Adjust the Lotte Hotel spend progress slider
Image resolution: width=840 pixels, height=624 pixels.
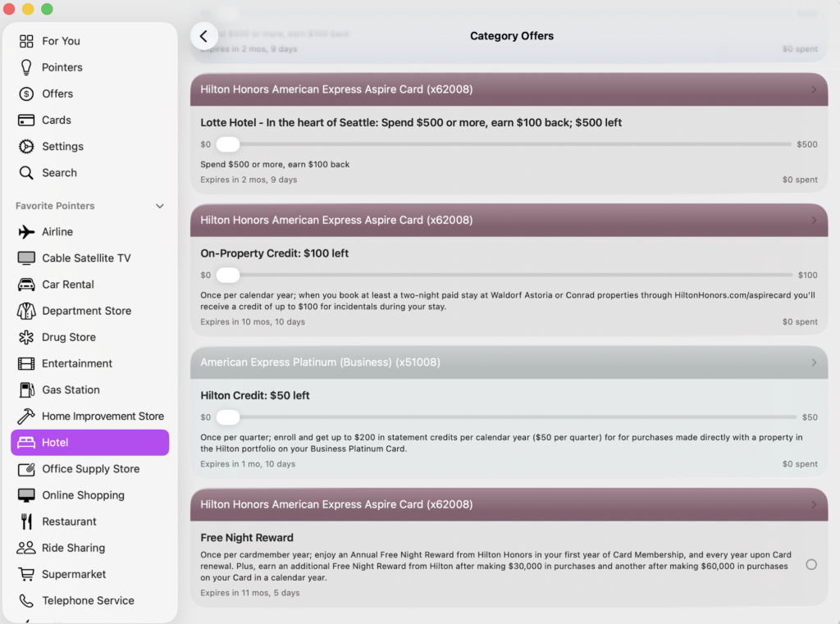point(227,144)
